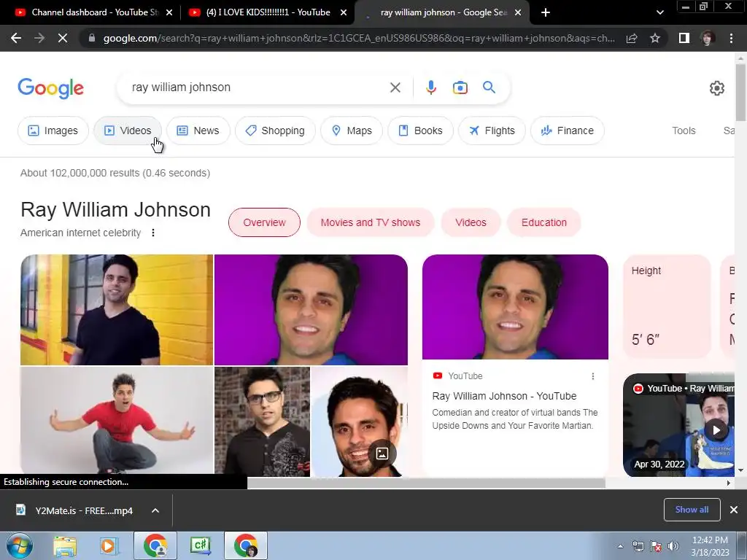Open the Windows Start button

(19, 545)
